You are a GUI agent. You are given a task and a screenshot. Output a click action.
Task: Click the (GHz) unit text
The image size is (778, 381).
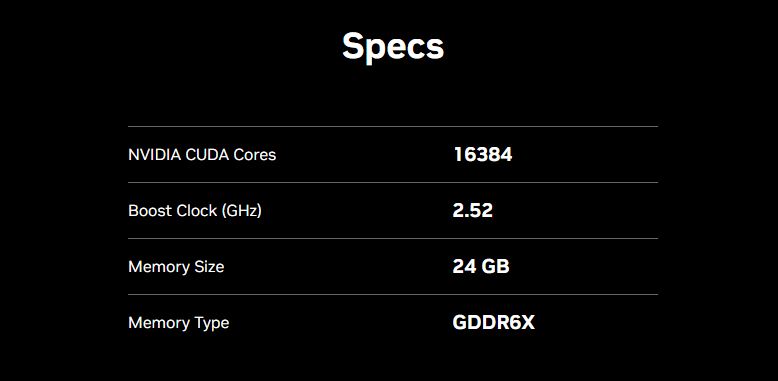242,211
